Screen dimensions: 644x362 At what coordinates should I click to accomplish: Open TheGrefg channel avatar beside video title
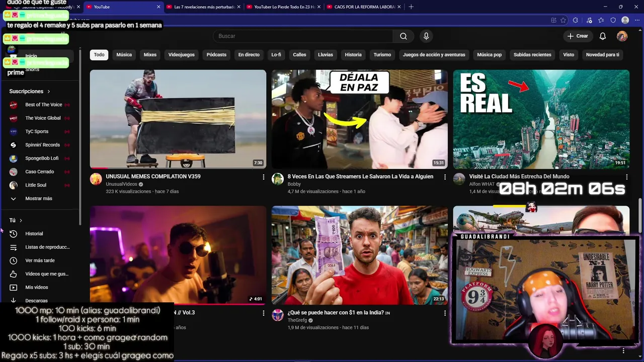tap(278, 315)
